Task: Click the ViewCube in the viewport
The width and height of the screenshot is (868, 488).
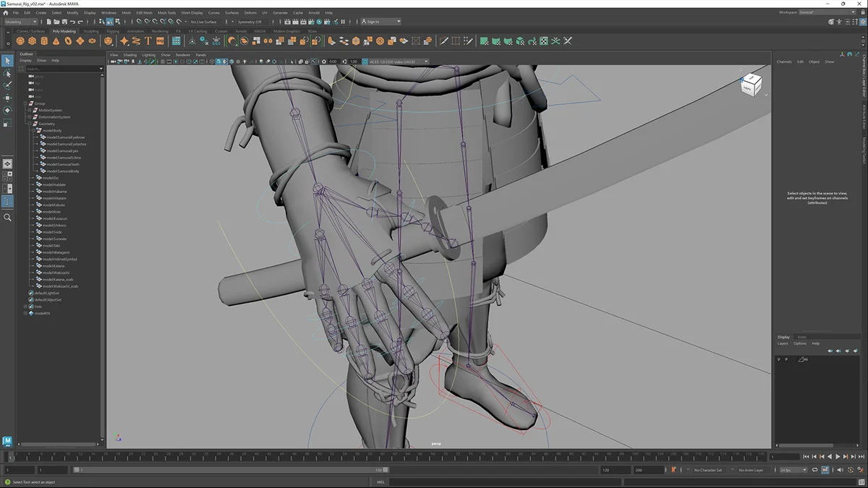Action: pos(750,85)
